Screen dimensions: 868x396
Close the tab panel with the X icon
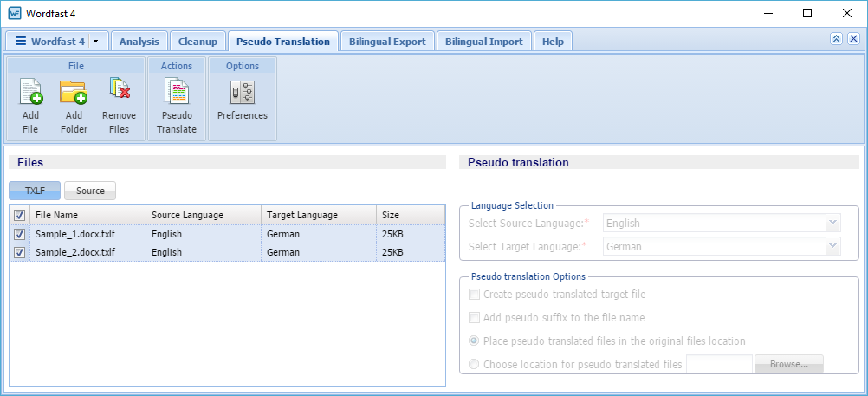point(853,38)
